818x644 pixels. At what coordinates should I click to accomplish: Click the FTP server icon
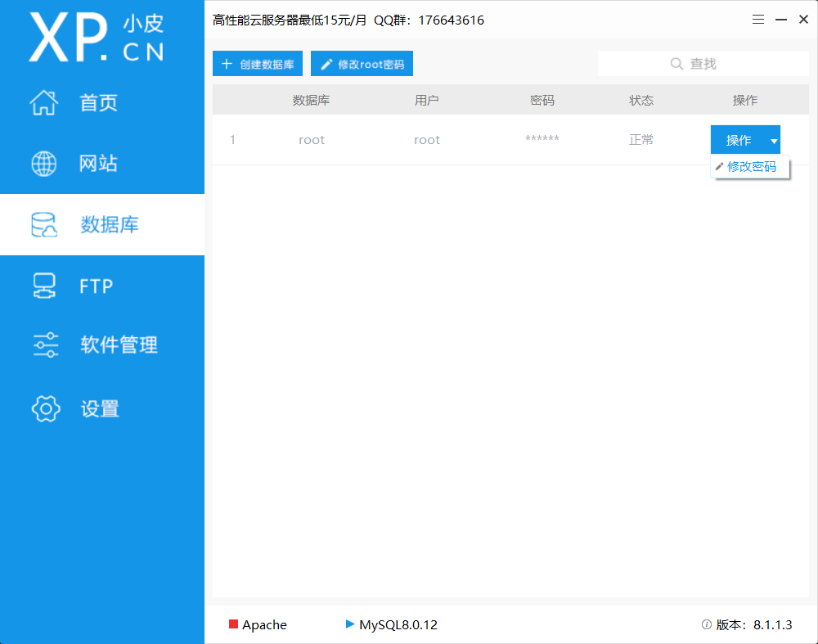(44, 286)
